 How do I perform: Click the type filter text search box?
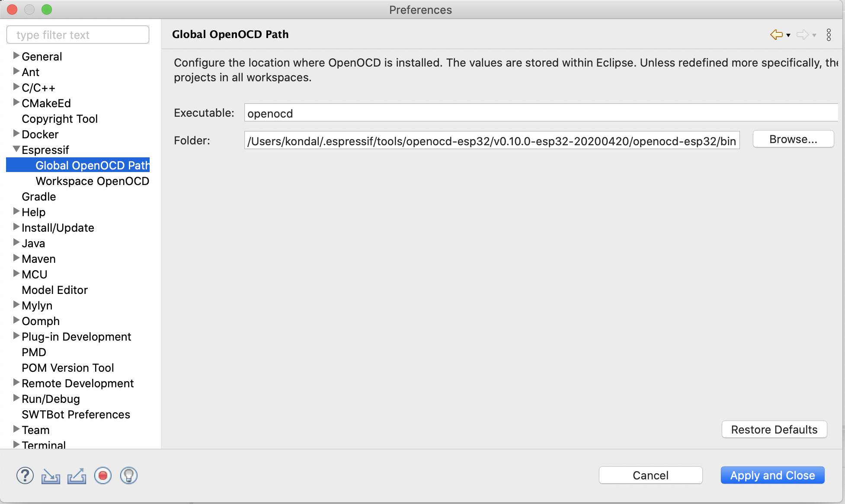(78, 34)
